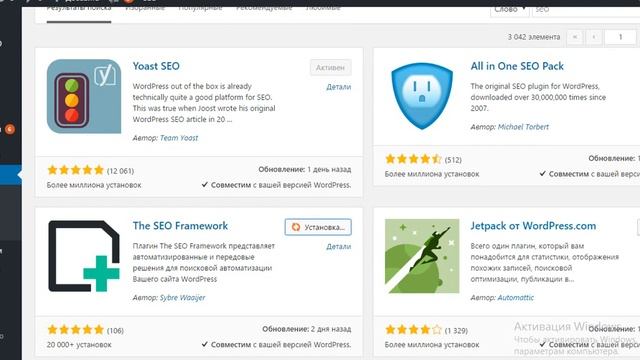Click the current page number field
This screenshot has height=360, width=640.
[x=620, y=37]
